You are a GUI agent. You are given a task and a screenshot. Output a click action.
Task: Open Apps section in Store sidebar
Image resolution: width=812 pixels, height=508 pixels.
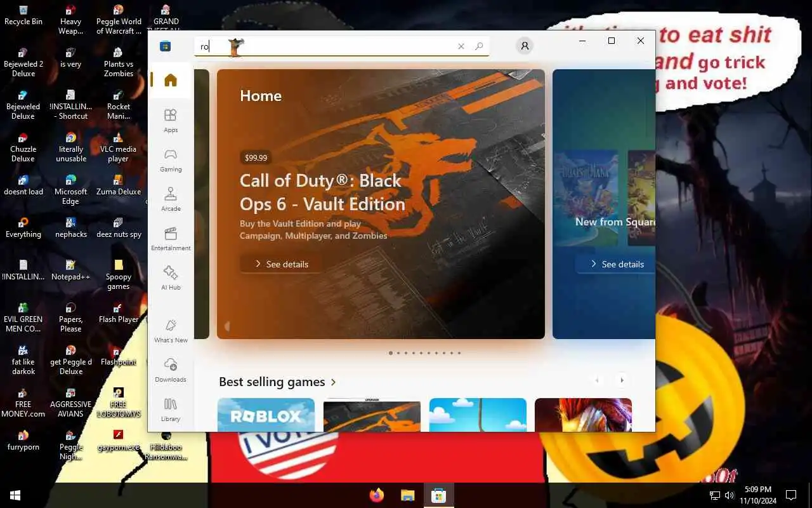coord(170,120)
